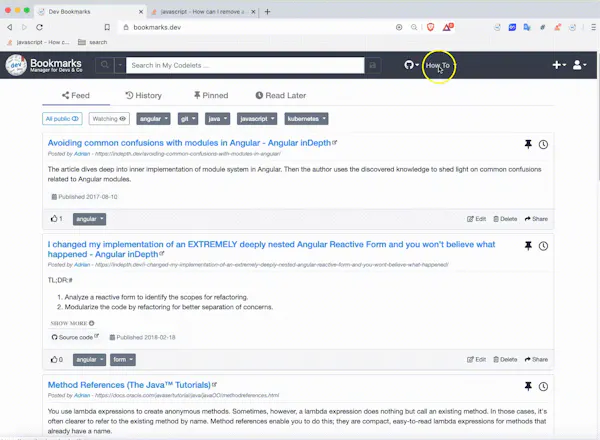Delete the Avoiding common confusions bookmark
The width and height of the screenshot is (600, 440).
pos(505,219)
